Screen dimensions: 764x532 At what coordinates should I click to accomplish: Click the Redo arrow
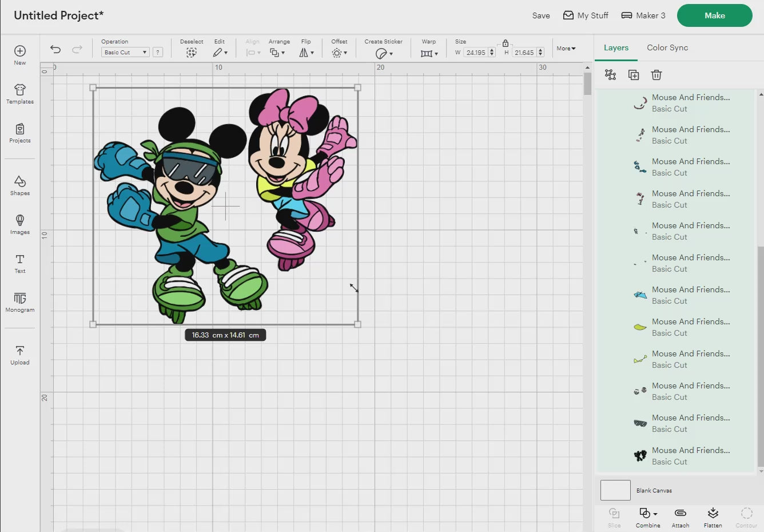(77, 49)
